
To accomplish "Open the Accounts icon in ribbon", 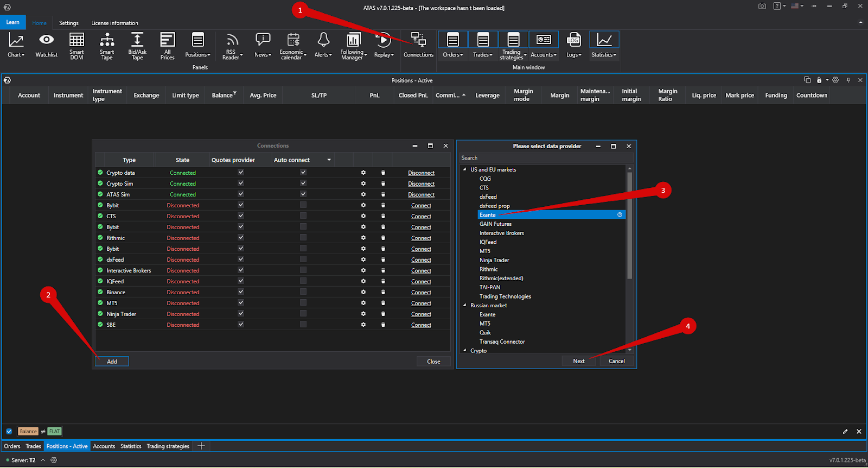I will (x=544, y=40).
